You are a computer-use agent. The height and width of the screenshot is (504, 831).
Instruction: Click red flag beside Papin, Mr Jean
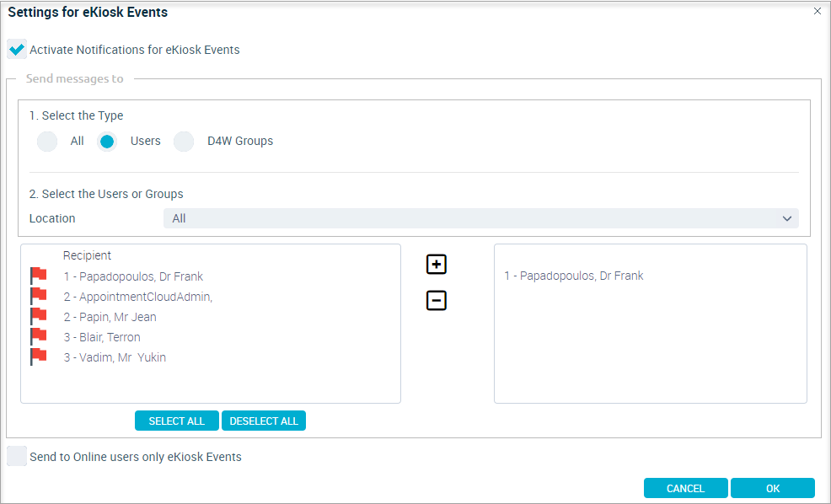[39, 316]
